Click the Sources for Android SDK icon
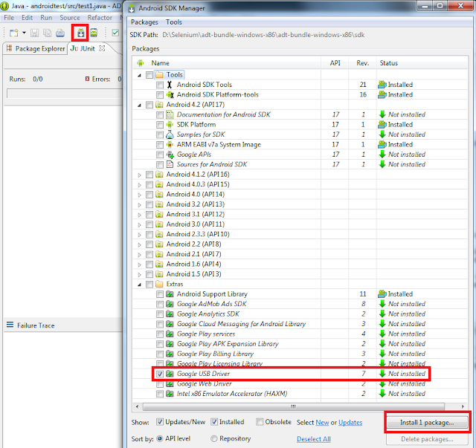 pos(170,164)
